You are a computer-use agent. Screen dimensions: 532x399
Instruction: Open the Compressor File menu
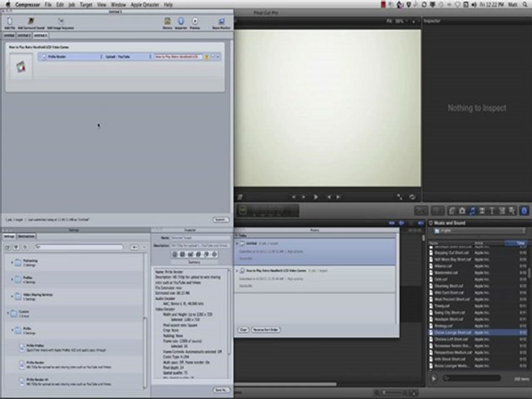tap(48, 4)
